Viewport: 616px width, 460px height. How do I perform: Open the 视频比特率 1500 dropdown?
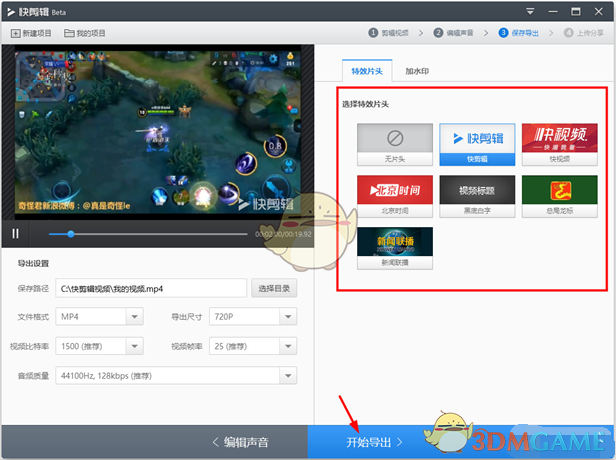click(99, 346)
